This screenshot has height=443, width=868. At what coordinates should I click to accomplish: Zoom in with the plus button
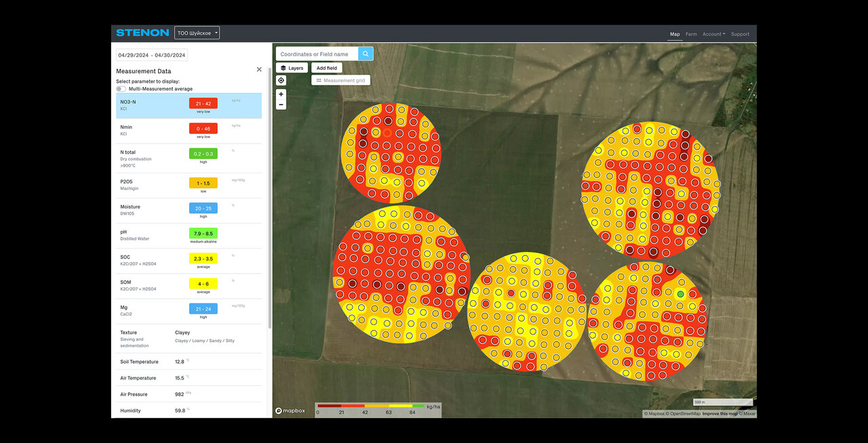tap(281, 94)
